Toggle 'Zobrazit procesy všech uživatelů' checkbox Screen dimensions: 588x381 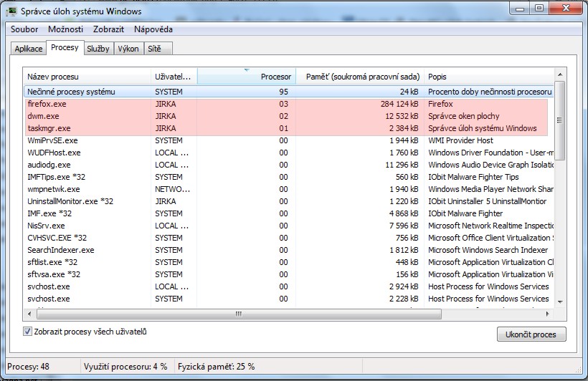pos(28,332)
